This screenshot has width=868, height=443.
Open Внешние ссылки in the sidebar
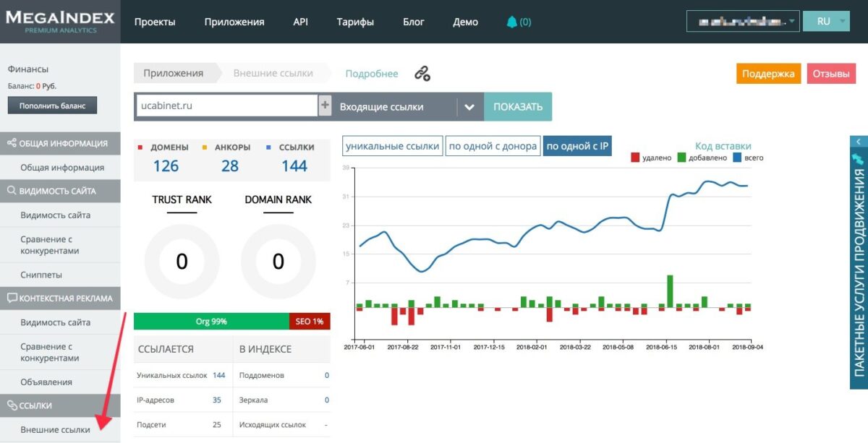tap(55, 429)
